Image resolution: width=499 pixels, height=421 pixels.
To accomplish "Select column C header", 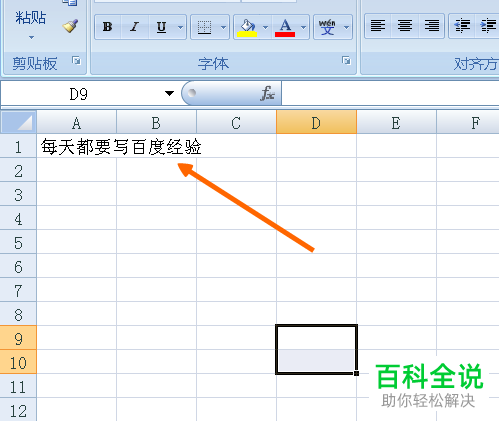I will (236, 123).
